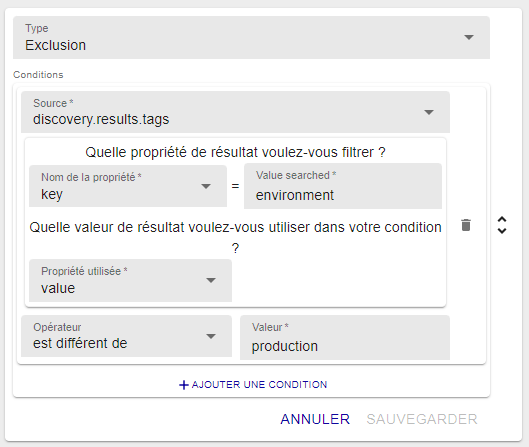Click the Valeur field containing production
The image size is (529, 447).
tap(345, 337)
